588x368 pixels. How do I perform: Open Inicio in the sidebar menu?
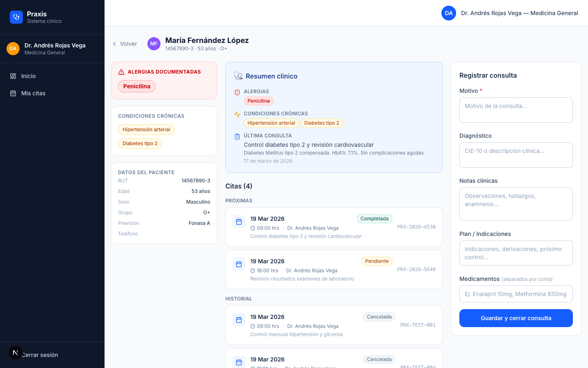29,76
